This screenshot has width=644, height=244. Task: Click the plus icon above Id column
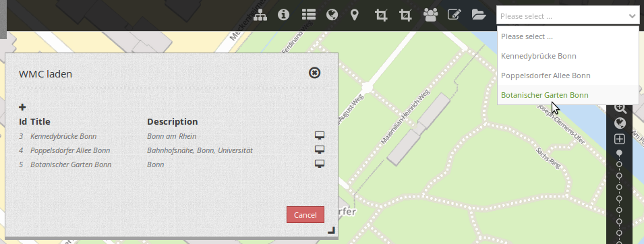click(22, 107)
